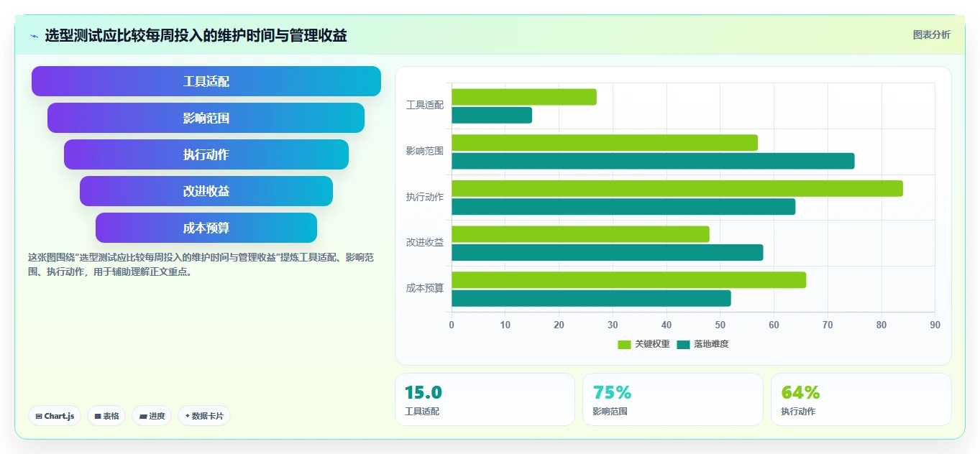This screenshot has width=980, height=454.
Task: Click the 进度 tag chip
Action: 152,416
